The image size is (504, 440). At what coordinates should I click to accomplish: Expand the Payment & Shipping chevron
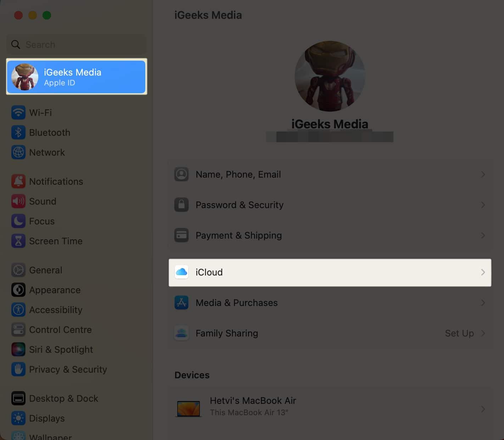[x=483, y=235]
